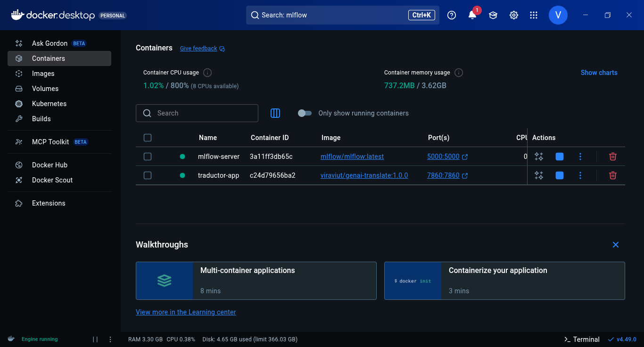Open the apps grid icon in header

click(x=534, y=15)
